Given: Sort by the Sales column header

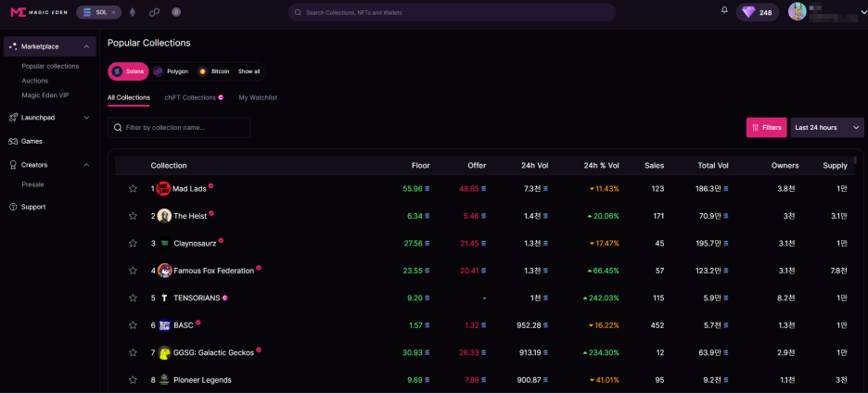Looking at the screenshot, I should [655, 166].
